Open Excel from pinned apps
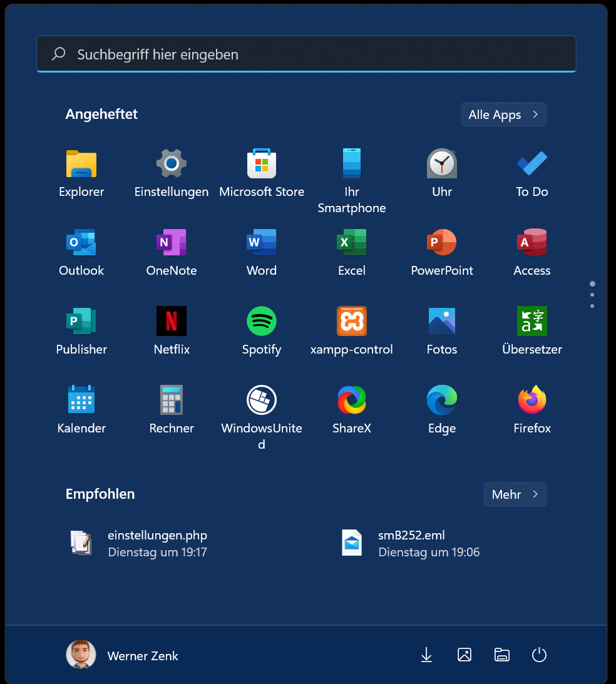616x684 pixels. pos(352,243)
